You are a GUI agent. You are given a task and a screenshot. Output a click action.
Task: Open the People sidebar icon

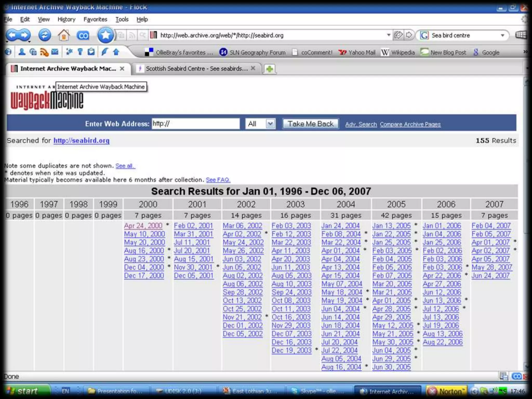[22, 52]
